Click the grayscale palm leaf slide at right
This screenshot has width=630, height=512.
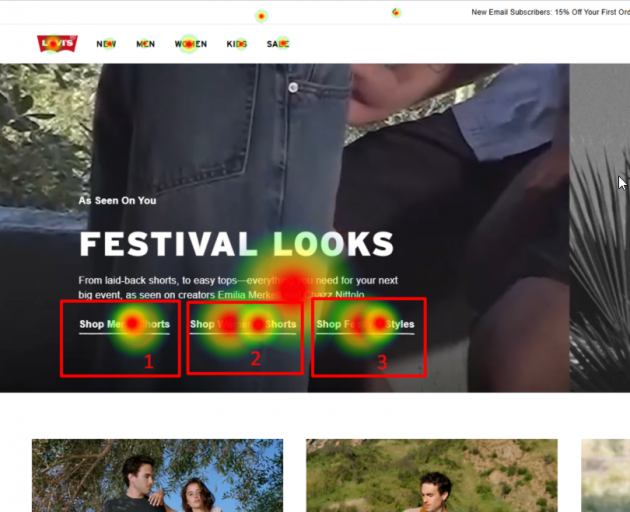600,228
